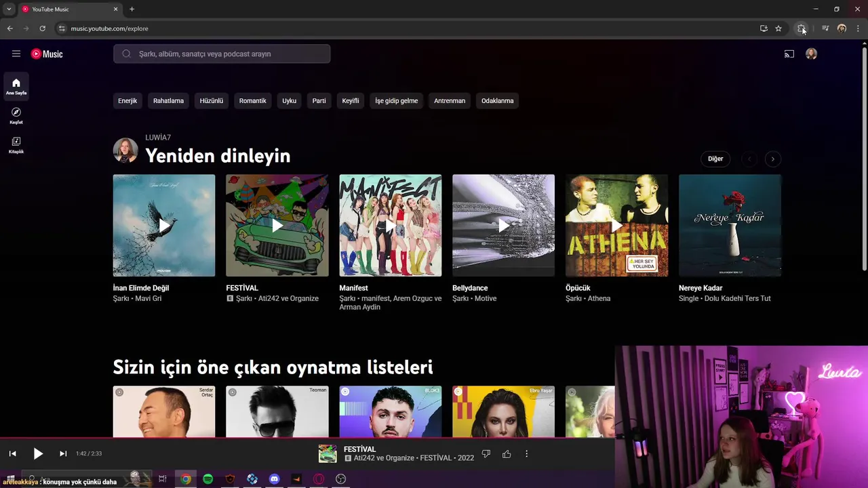Open Chrome extensions puzzle icon
Screen dimensions: 868x488
pos(802,28)
